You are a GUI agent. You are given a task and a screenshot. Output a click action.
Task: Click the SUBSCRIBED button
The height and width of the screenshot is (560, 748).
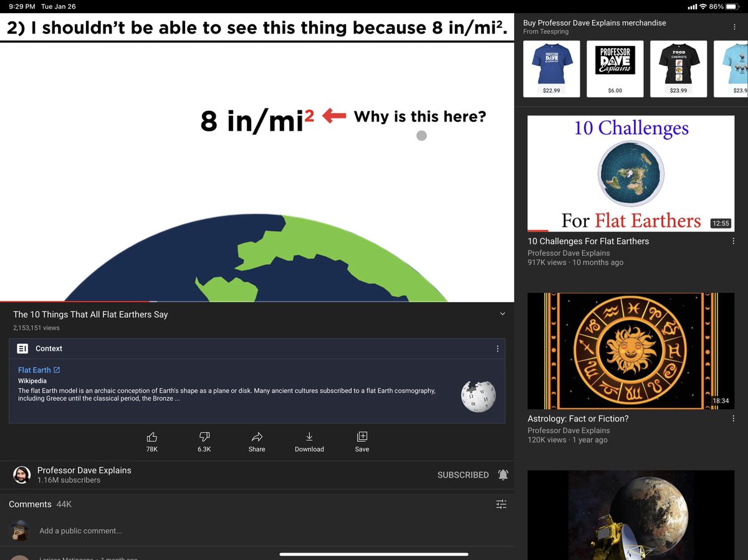point(463,475)
